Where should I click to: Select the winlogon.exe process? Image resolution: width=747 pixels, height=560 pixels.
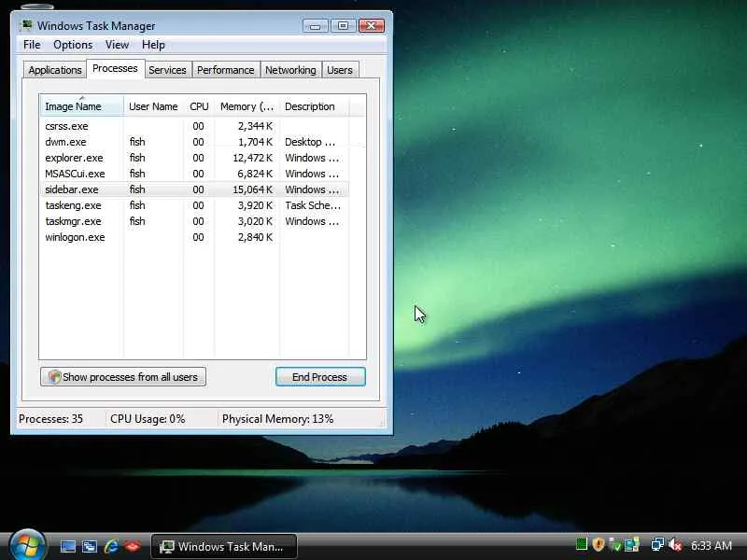(x=194, y=237)
